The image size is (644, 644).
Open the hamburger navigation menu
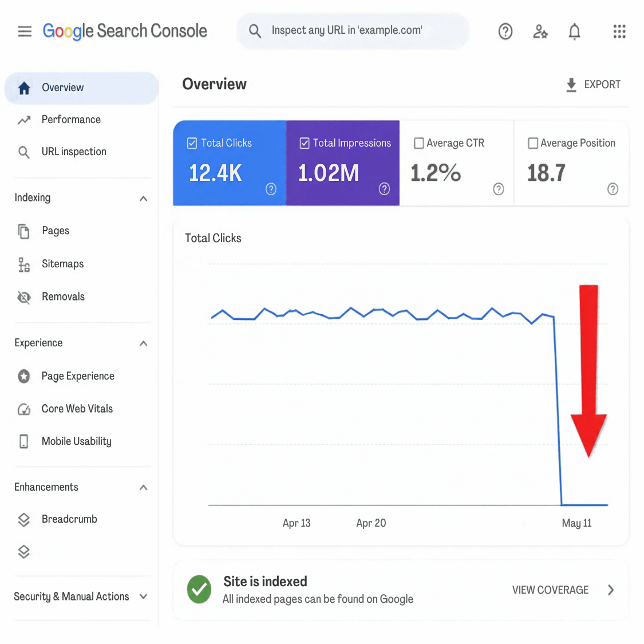(x=25, y=31)
